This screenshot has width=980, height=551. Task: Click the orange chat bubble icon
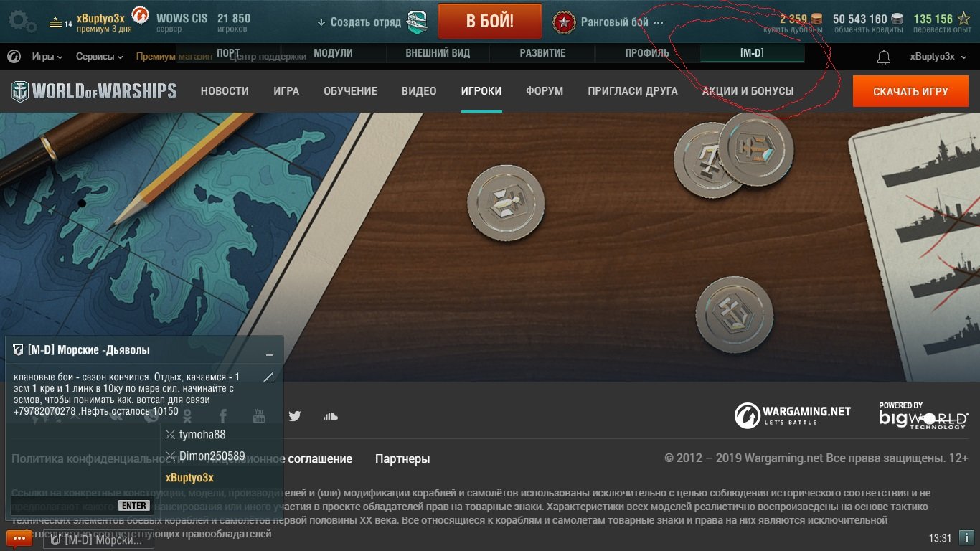19,538
